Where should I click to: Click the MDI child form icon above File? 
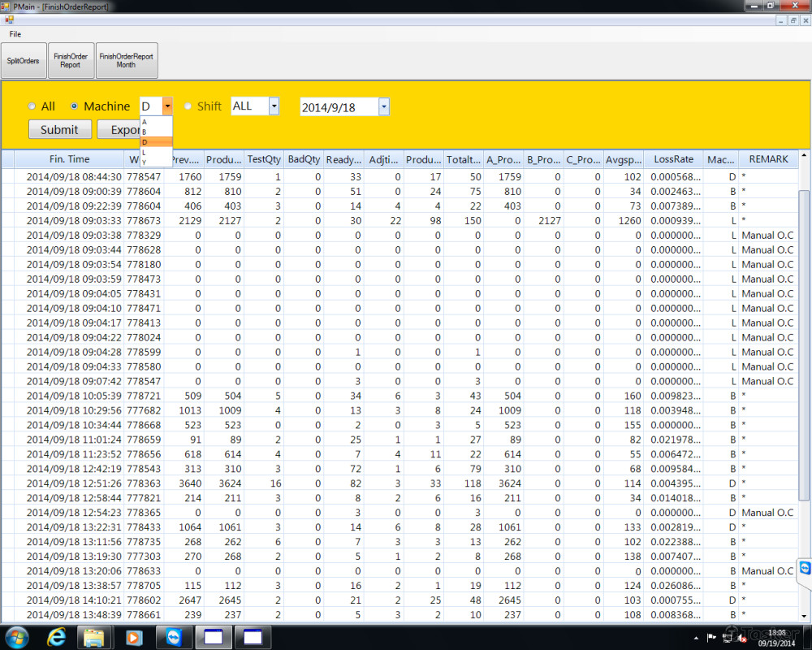pos(9,19)
